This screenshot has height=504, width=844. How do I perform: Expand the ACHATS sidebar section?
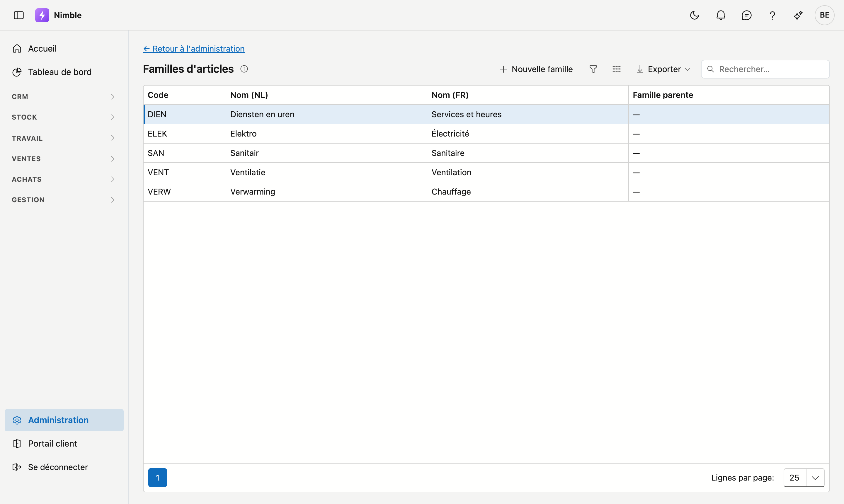tap(64, 179)
